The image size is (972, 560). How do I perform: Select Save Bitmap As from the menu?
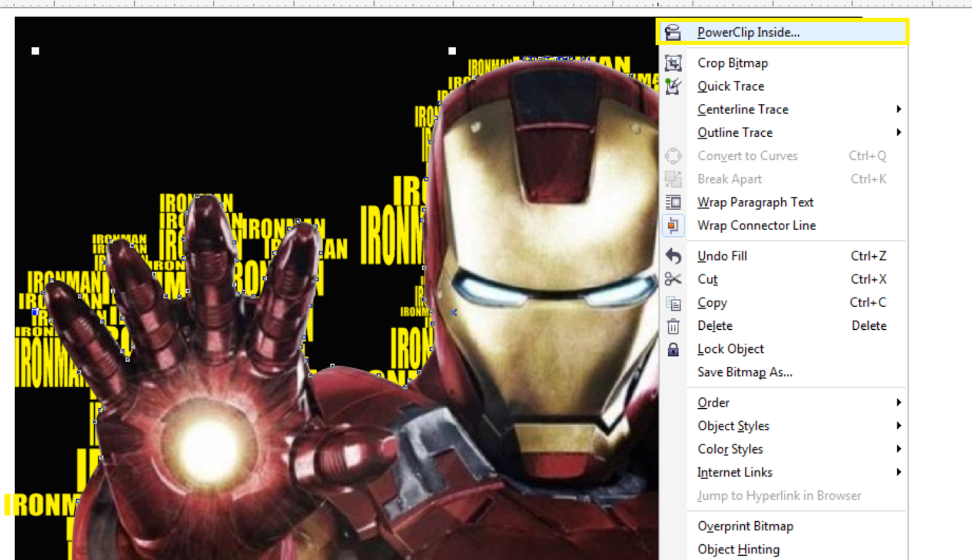pyautogui.click(x=745, y=372)
